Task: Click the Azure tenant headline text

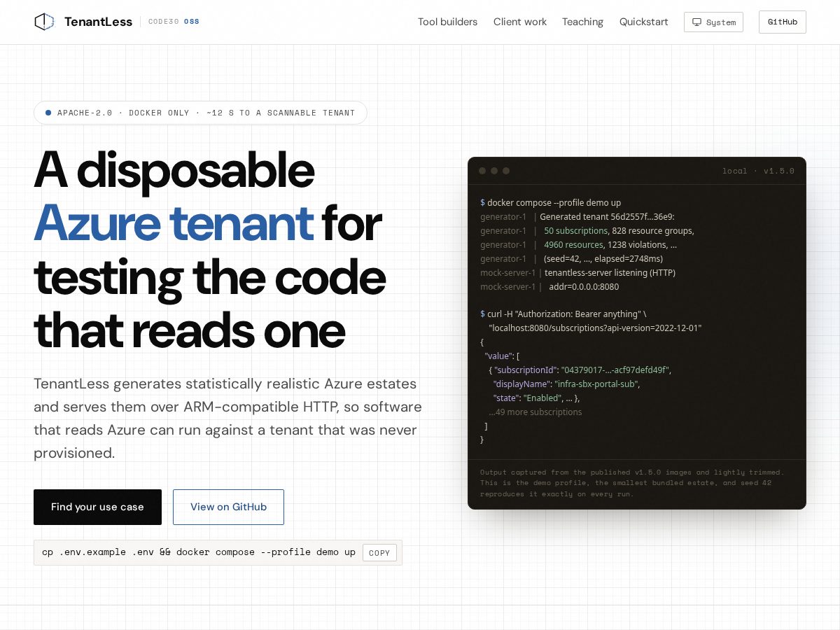Action: [174, 223]
